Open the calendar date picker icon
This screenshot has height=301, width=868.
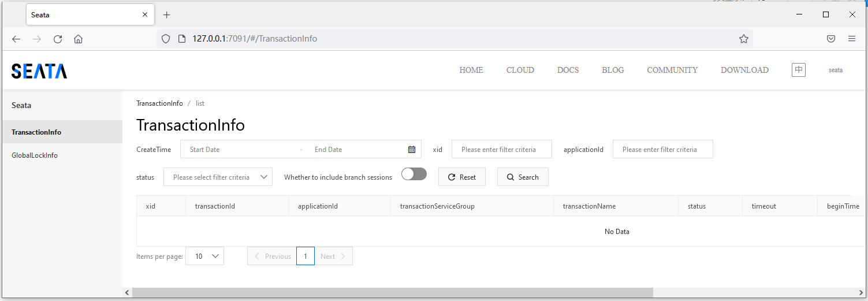coord(412,149)
